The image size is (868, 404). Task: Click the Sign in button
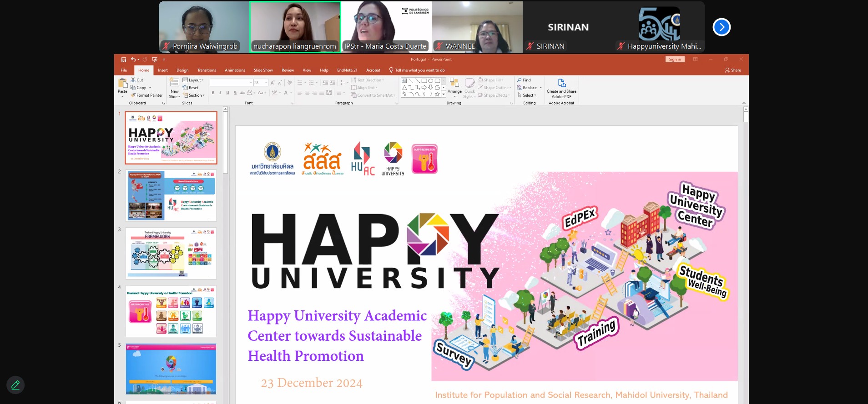click(x=675, y=60)
